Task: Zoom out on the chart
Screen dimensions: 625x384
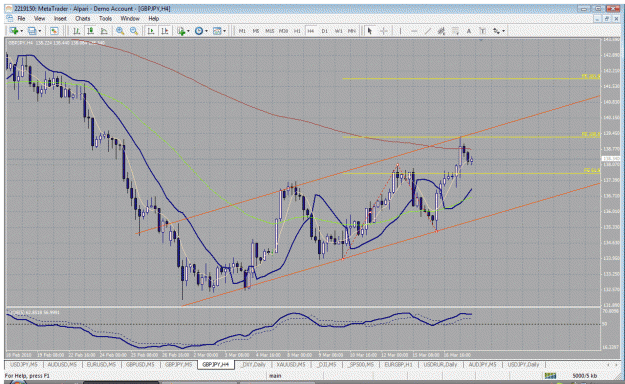Action: 134,31
